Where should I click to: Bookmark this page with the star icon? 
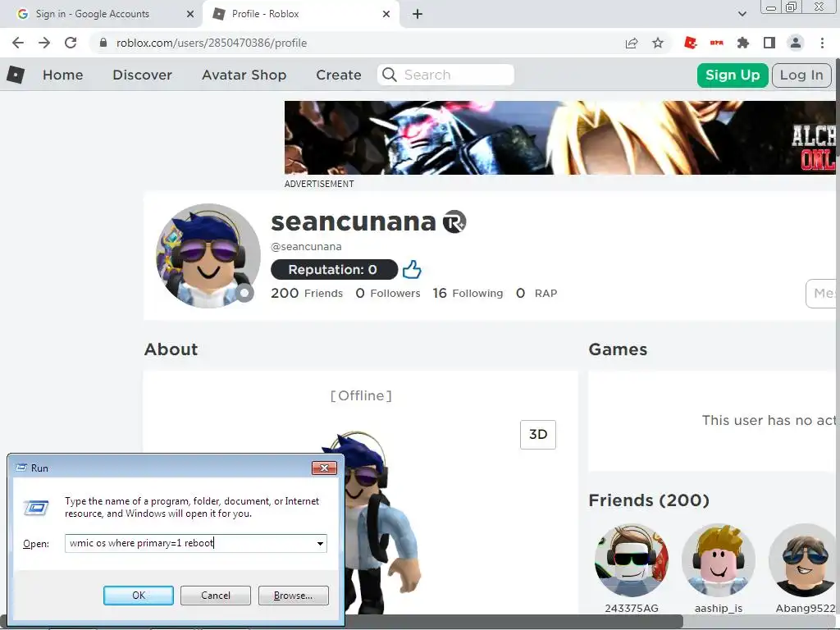(658, 43)
